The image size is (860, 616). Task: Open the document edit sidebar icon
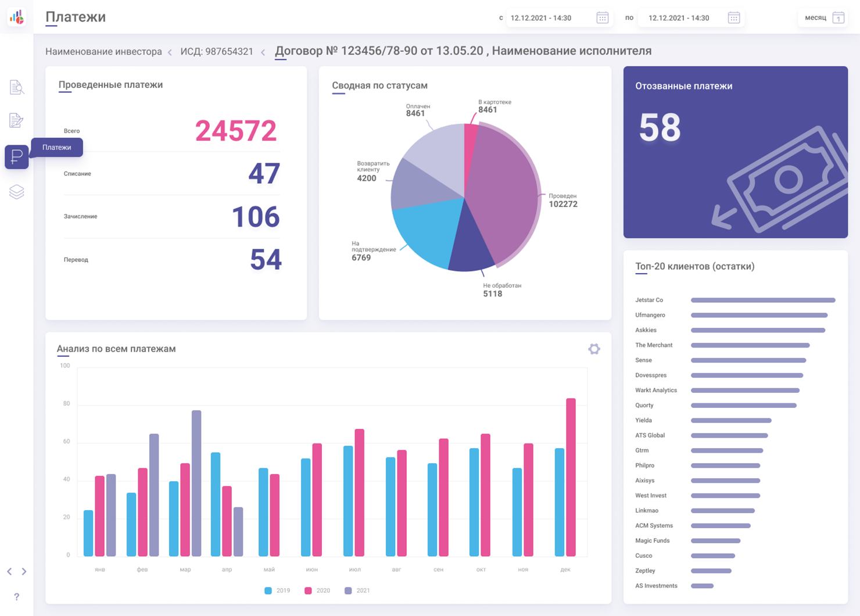pyautogui.click(x=16, y=120)
